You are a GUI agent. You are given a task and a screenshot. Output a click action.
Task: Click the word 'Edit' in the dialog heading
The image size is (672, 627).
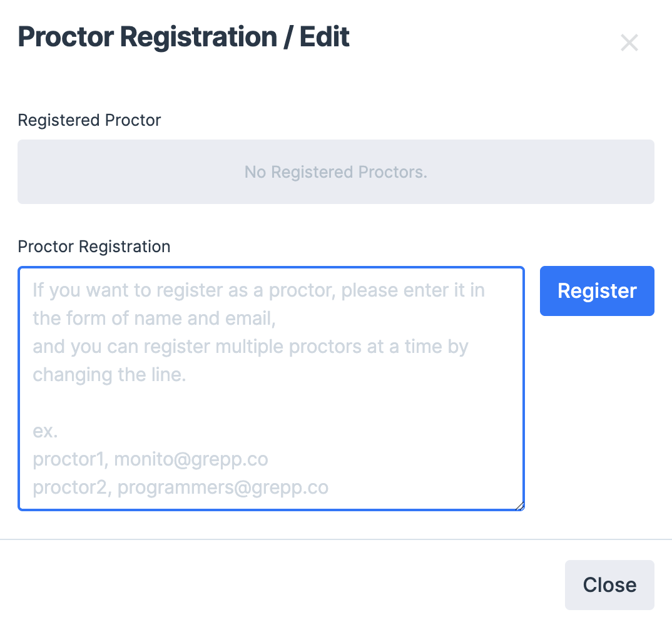click(324, 37)
